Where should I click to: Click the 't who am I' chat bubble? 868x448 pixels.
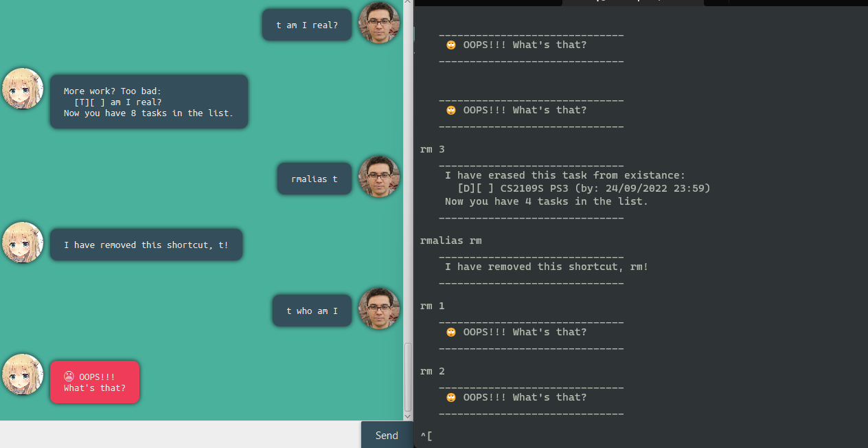[x=312, y=311]
